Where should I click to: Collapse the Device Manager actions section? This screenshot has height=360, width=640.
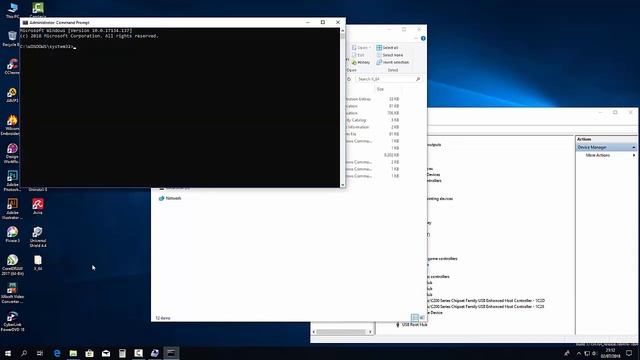pos(633,147)
